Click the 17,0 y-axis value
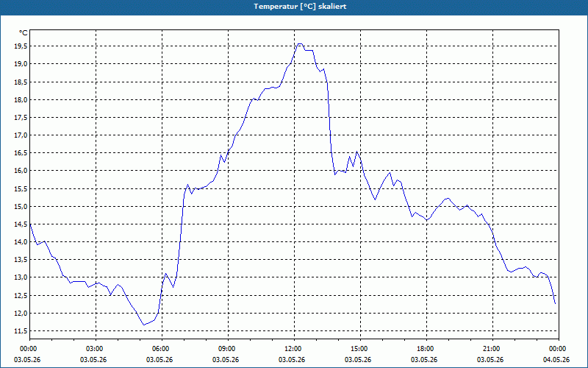Image resolution: width=588 pixels, height=368 pixels. [21, 135]
